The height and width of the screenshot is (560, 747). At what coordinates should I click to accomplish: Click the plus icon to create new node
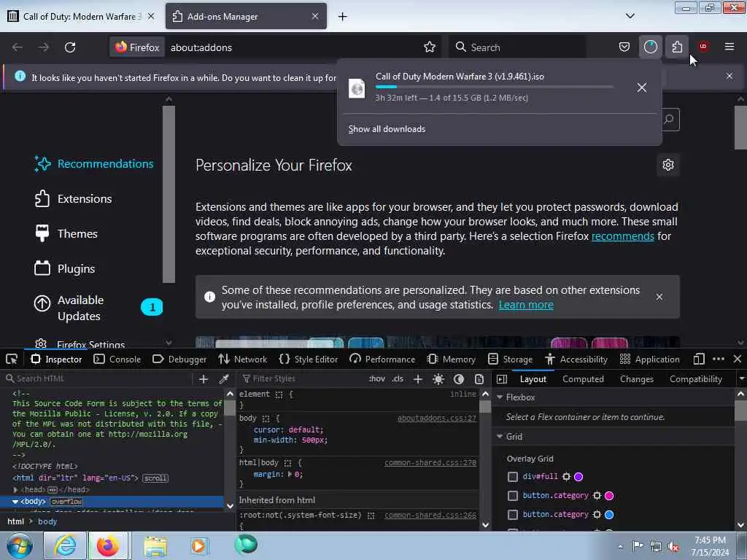pyautogui.click(x=204, y=379)
